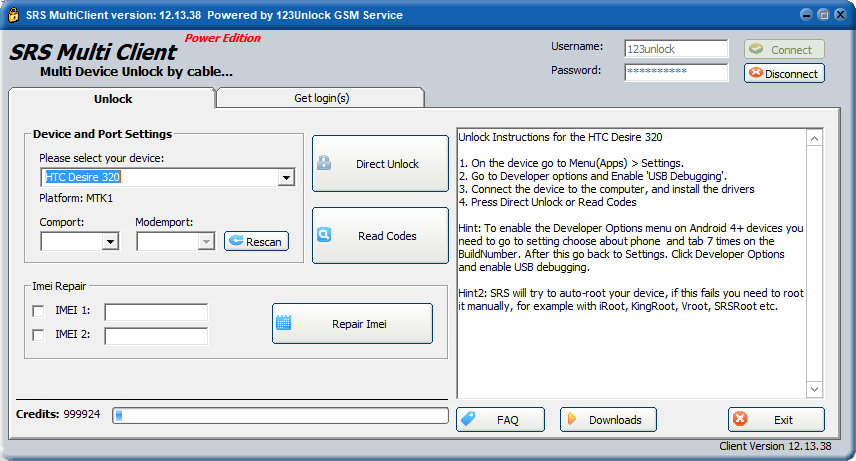Viewport: 856px width, 461px height.
Task: Click the tag icon on FAQ button
Action: click(x=468, y=419)
